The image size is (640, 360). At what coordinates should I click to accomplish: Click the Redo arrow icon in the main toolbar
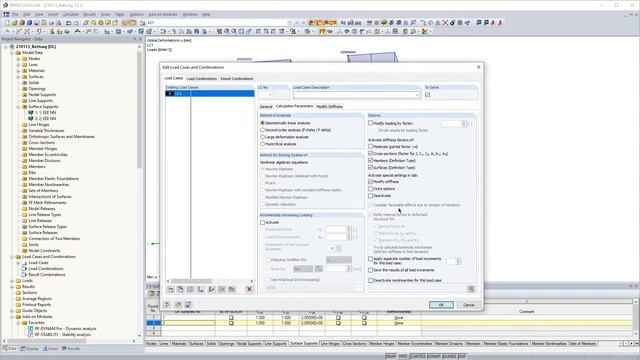pyautogui.click(x=76, y=23)
